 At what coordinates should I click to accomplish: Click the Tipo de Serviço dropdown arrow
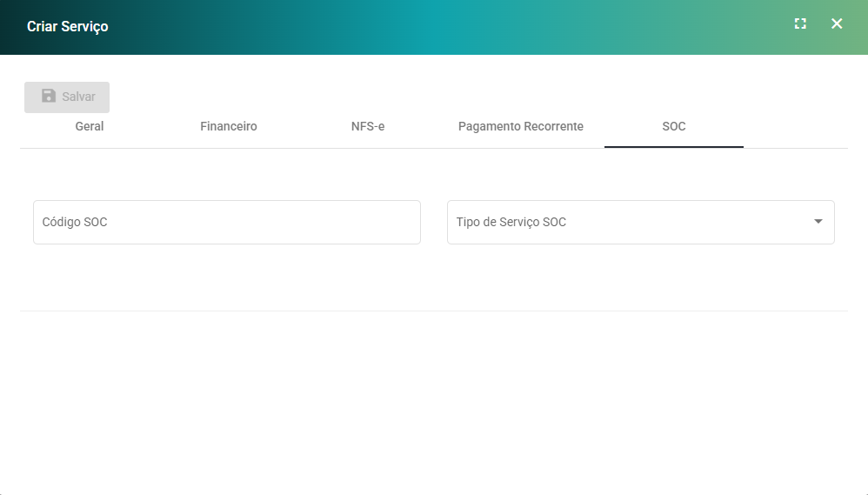point(818,223)
